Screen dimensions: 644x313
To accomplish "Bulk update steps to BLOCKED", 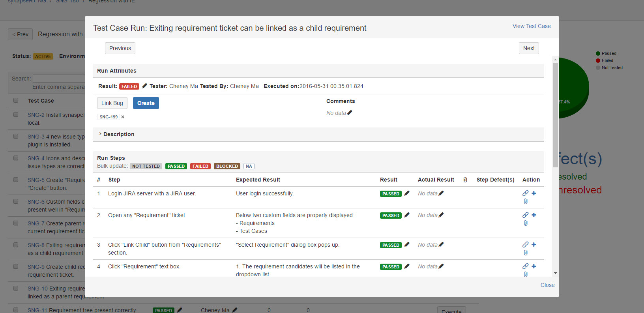I will pyautogui.click(x=227, y=166).
